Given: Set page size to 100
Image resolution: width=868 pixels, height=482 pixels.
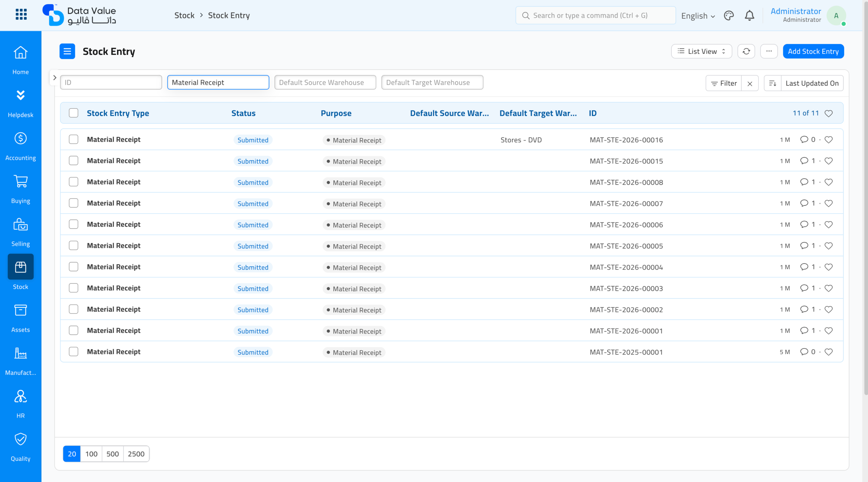Looking at the screenshot, I should tap(91, 454).
